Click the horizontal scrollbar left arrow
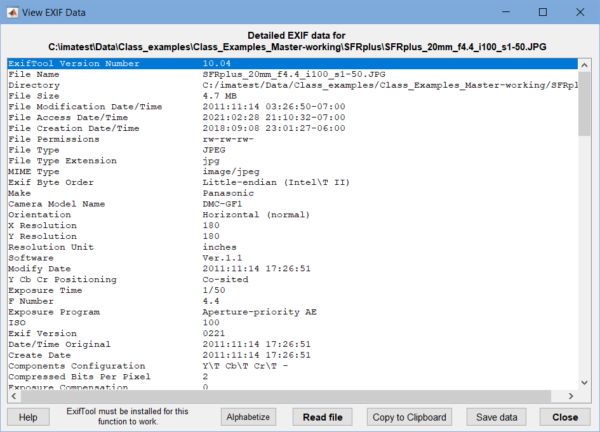The width and height of the screenshot is (600, 432). point(13,394)
